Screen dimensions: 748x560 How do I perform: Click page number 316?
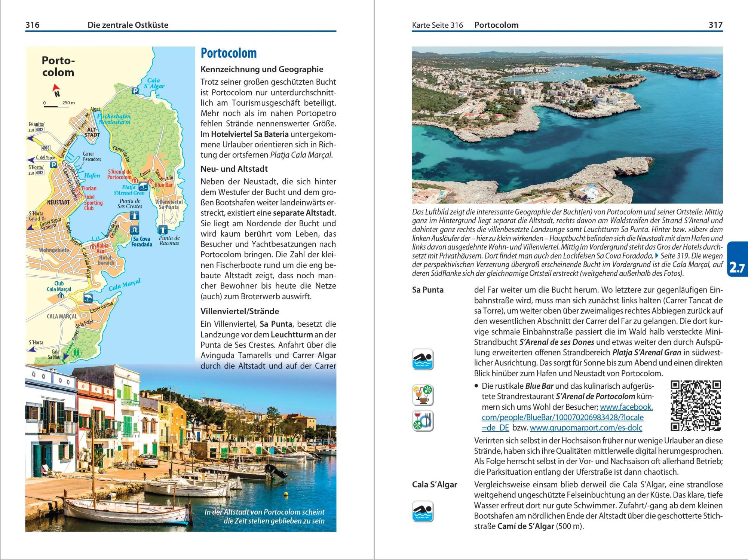[x=32, y=25]
